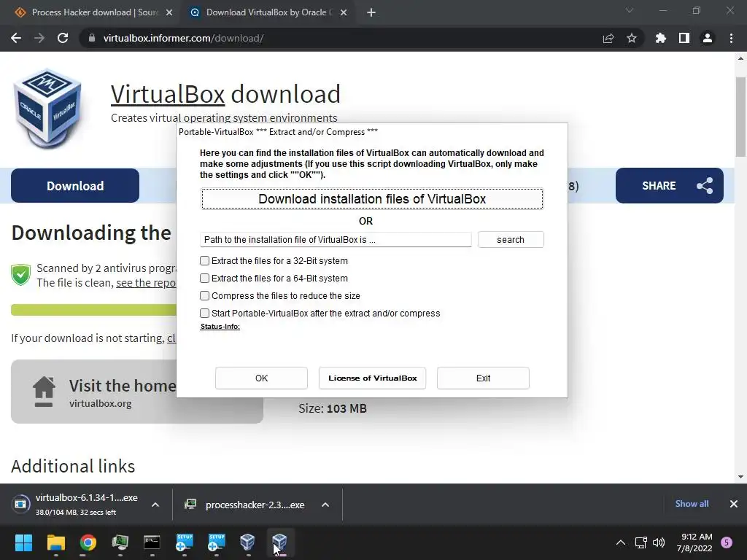747x560 pixels.
Task: Click the virtualbox.org text in homepage card
Action: pos(100,403)
